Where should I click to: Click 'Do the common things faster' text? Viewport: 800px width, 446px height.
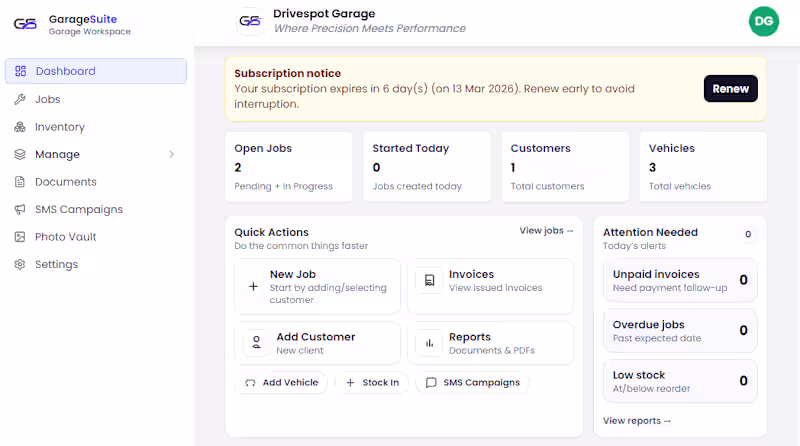(301, 246)
